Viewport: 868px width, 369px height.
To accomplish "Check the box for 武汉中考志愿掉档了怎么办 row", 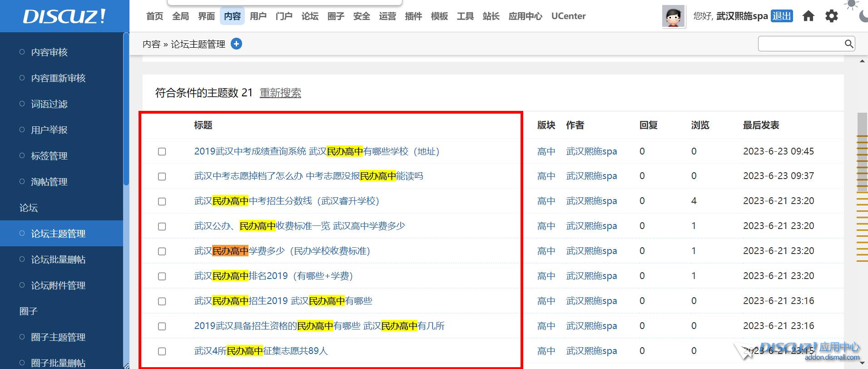I will click(x=162, y=176).
